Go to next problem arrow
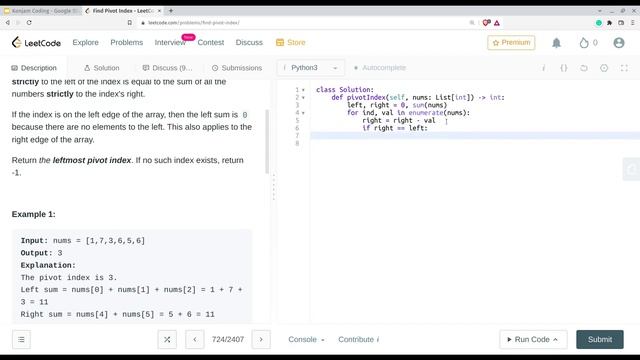640x360 pixels. tap(261, 339)
